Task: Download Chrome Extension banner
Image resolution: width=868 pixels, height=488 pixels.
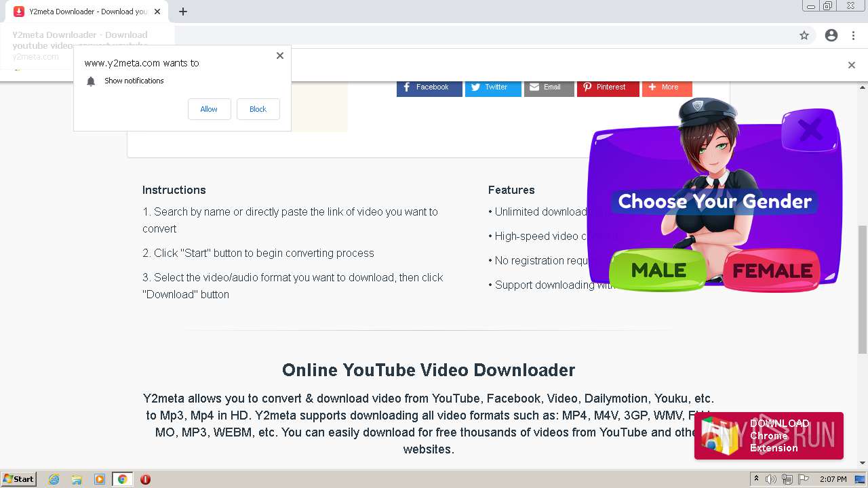Action: pos(768,435)
